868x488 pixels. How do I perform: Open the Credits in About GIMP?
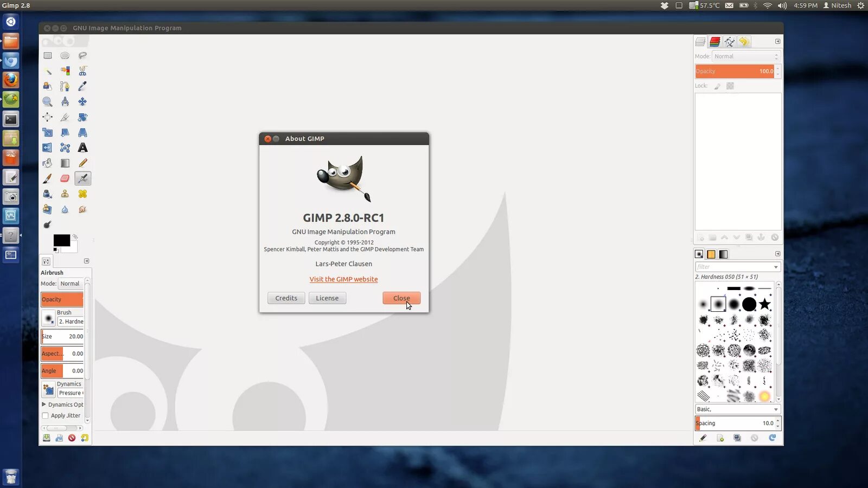tap(286, 298)
